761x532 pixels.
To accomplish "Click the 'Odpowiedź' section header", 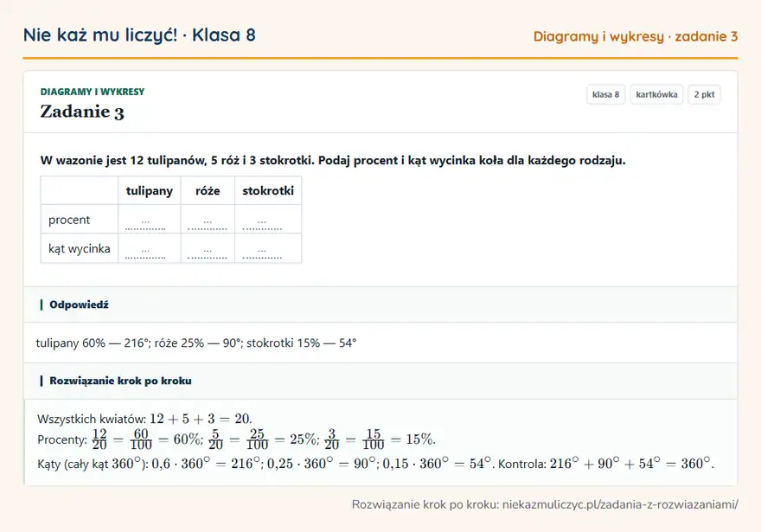I will click(x=380, y=304).
